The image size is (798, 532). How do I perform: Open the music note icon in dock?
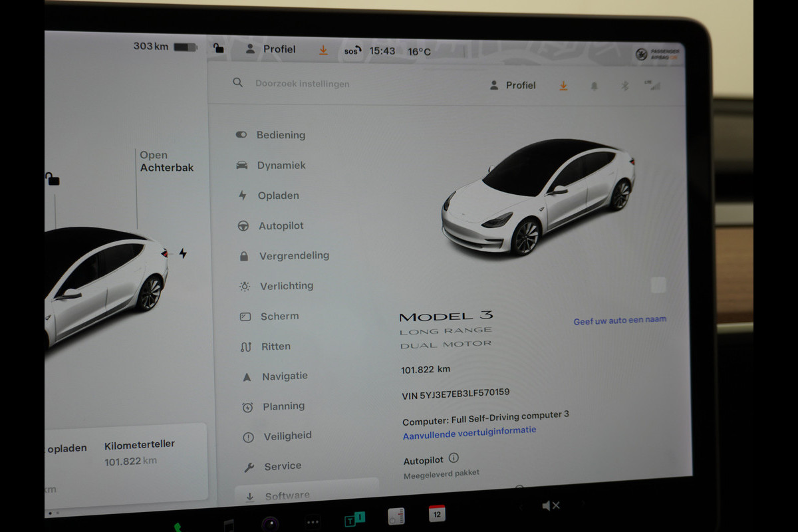[x=228, y=525]
